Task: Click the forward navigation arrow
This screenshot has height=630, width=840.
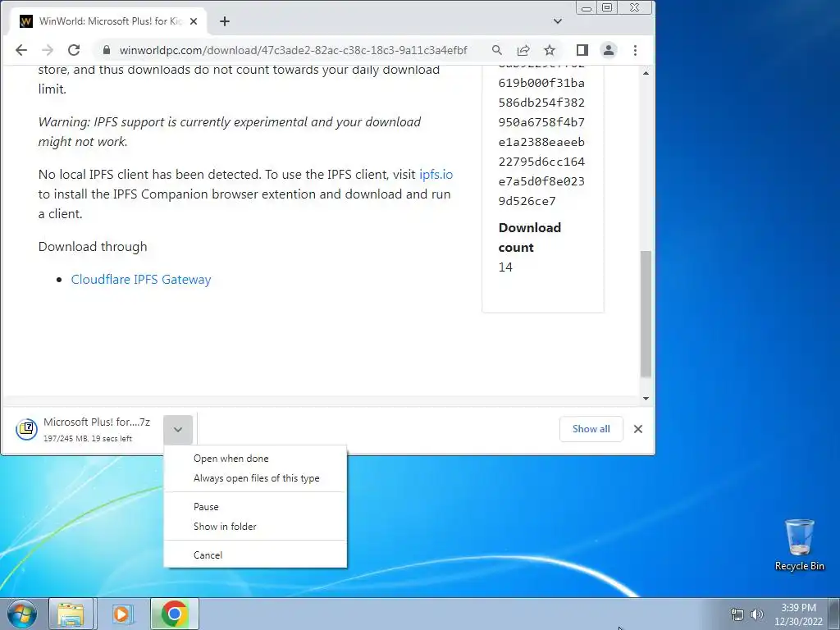Action: 47,50
